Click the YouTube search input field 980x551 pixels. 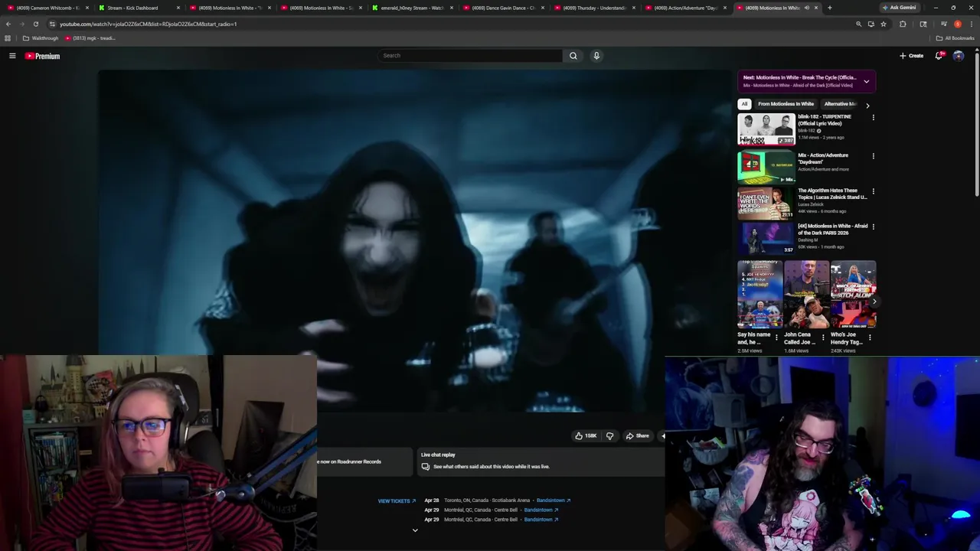tap(470, 56)
